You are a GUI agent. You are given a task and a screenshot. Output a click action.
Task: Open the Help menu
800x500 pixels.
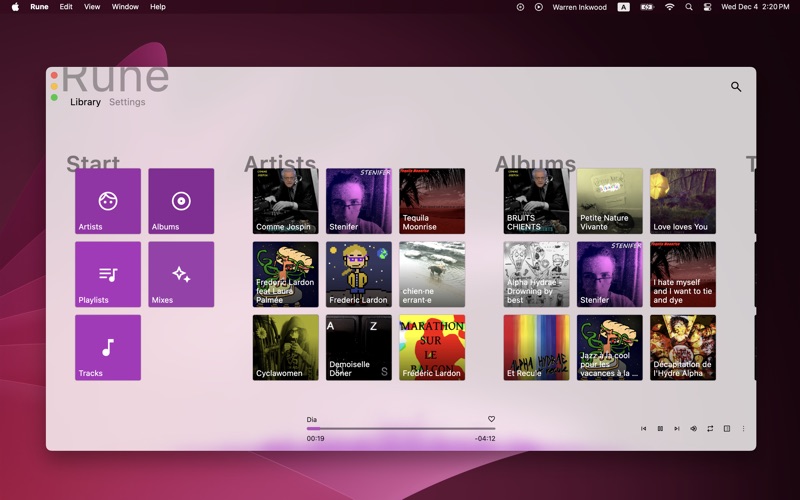(x=158, y=7)
